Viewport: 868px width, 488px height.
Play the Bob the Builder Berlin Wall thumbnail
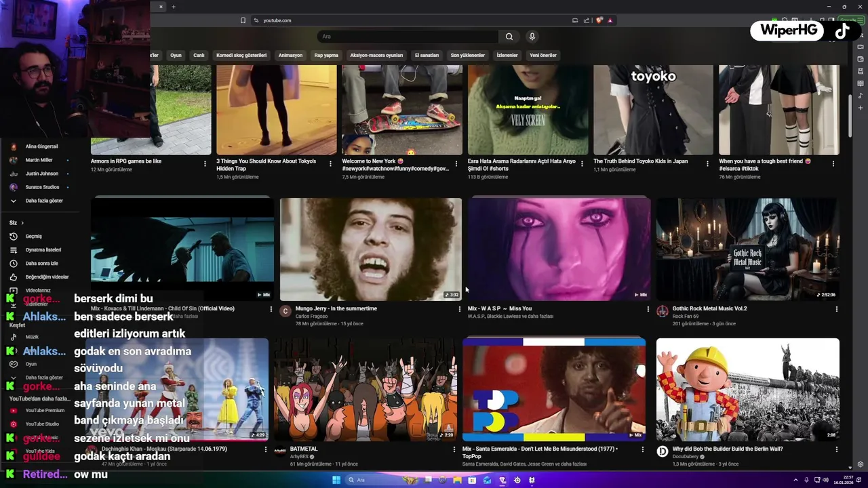pos(747,390)
